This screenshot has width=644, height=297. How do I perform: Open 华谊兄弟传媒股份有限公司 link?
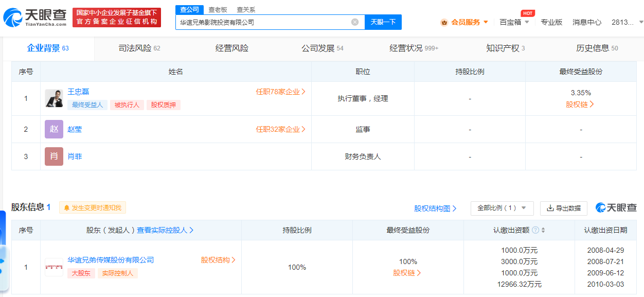coord(111,260)
